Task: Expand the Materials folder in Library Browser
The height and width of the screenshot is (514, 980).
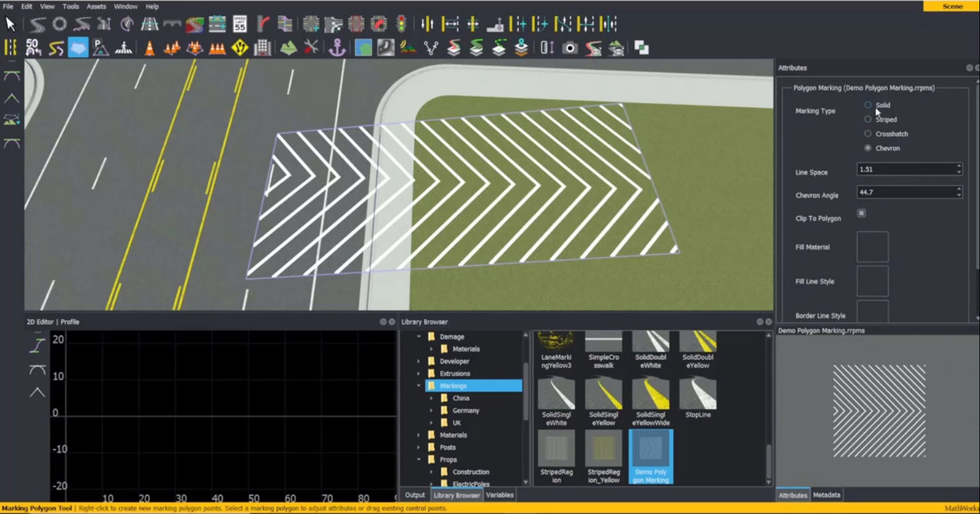Action: (418, 435)
